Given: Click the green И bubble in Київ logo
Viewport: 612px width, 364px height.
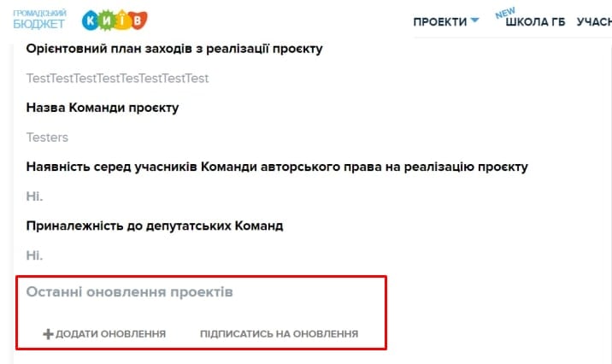Looking at the screenshot, I should click(x=106, y=21).
